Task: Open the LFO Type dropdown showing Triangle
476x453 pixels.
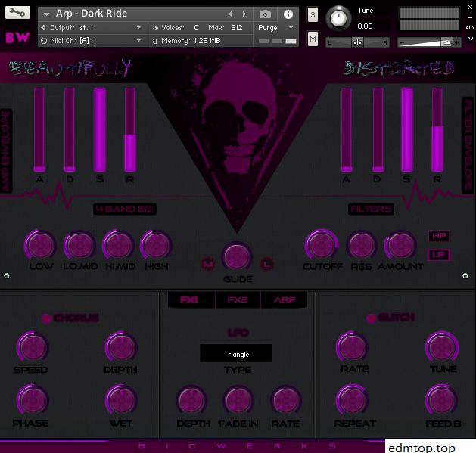Action: pos(236,354)
